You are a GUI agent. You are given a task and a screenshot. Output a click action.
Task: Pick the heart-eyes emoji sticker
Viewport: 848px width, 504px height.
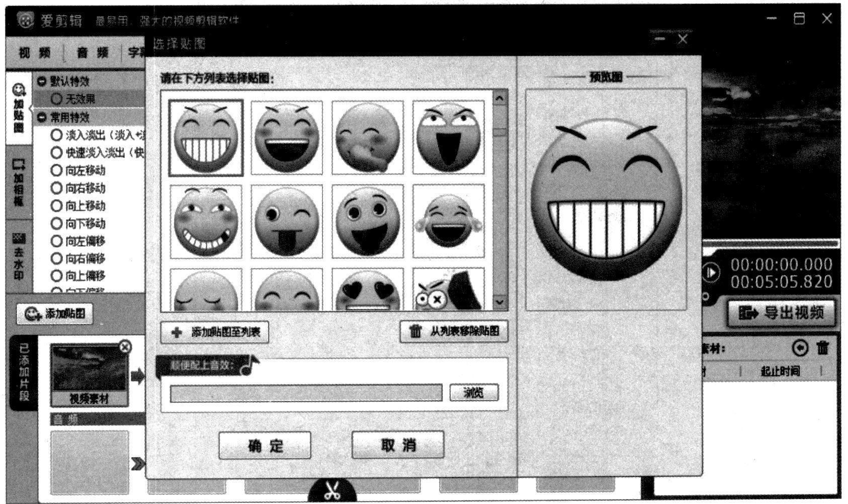click(368, 290)
